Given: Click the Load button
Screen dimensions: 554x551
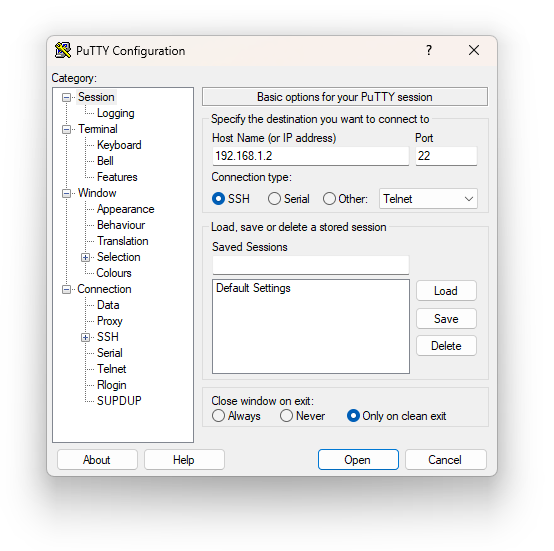Looking at the screenshot, I should coord(446,291).
